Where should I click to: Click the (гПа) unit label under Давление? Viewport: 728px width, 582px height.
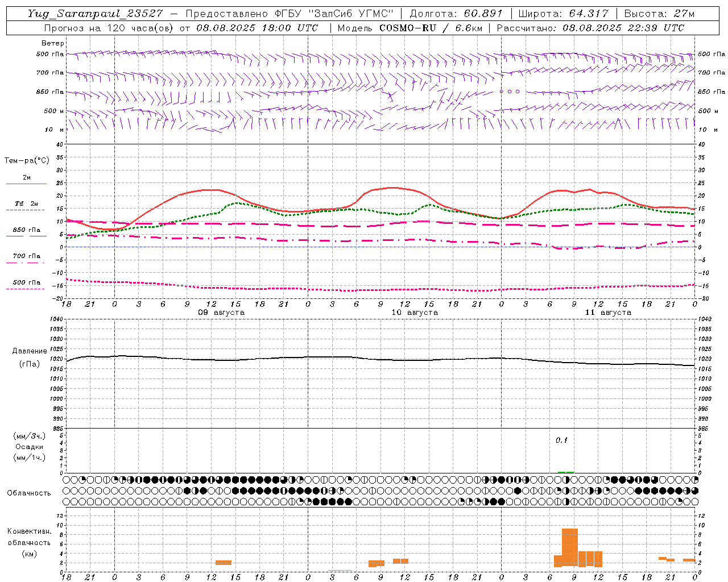tap(30, 364)
